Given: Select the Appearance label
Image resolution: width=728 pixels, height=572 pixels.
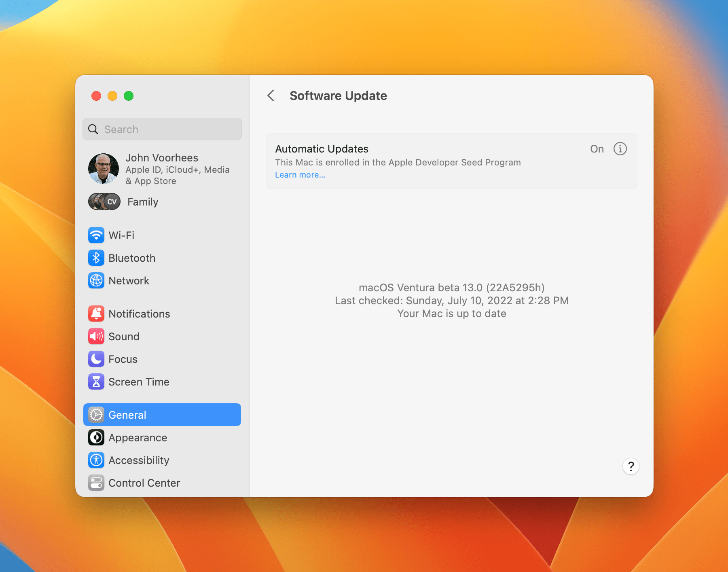Looking at the screenshot, I should 138,438.
